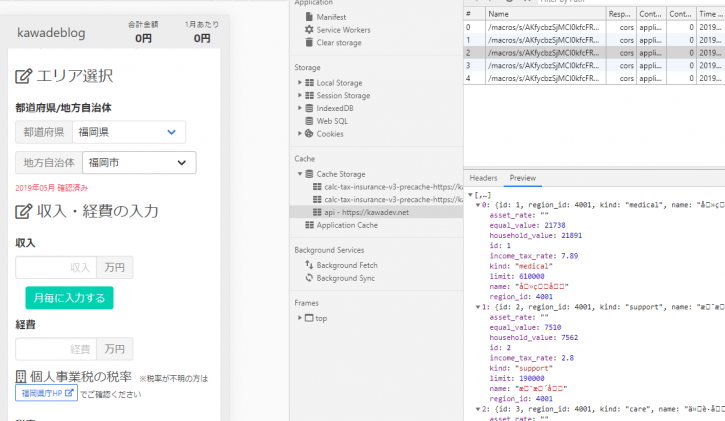Collapse the root array in Preview
725x421 pixels.
(x=470, y=195)
